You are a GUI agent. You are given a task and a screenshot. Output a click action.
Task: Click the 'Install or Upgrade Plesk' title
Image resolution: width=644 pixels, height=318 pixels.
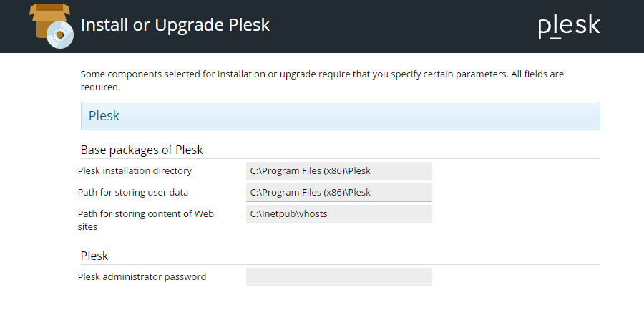(175, 24)
